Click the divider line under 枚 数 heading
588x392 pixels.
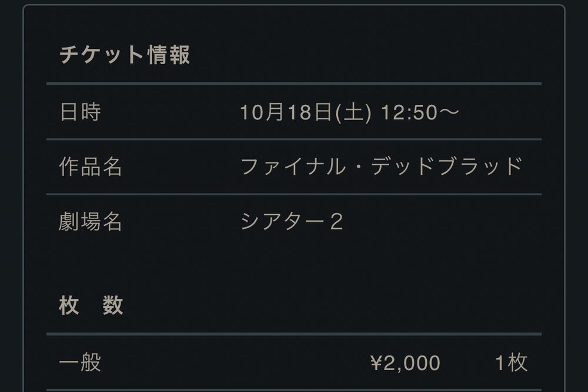tap(294, 334)
